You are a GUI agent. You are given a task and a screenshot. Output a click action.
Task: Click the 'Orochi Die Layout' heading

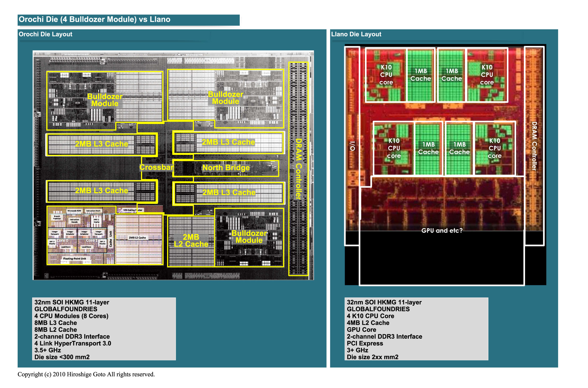(x=45, y=34)
